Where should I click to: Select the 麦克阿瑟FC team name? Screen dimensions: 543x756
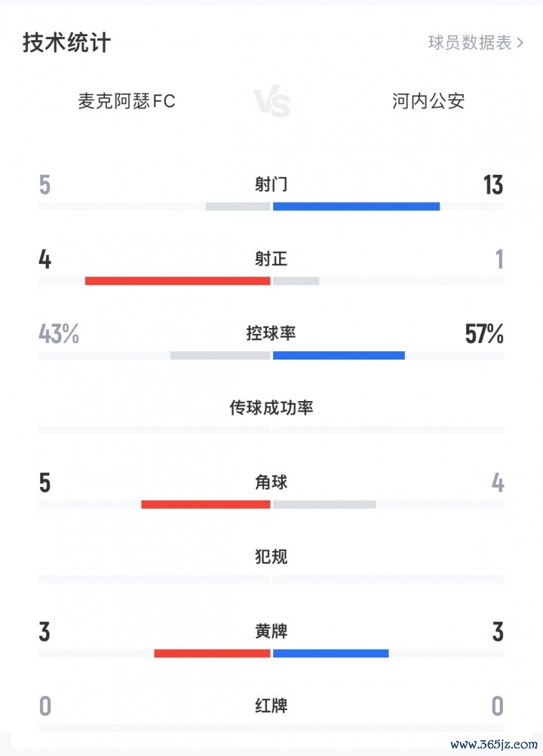(127, 101)
